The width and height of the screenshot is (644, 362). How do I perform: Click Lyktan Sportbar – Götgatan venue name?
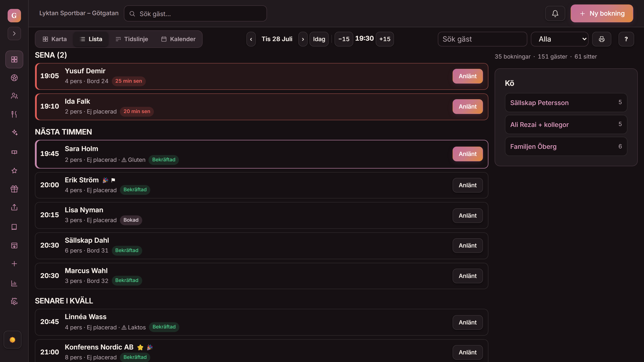(79, 13)
